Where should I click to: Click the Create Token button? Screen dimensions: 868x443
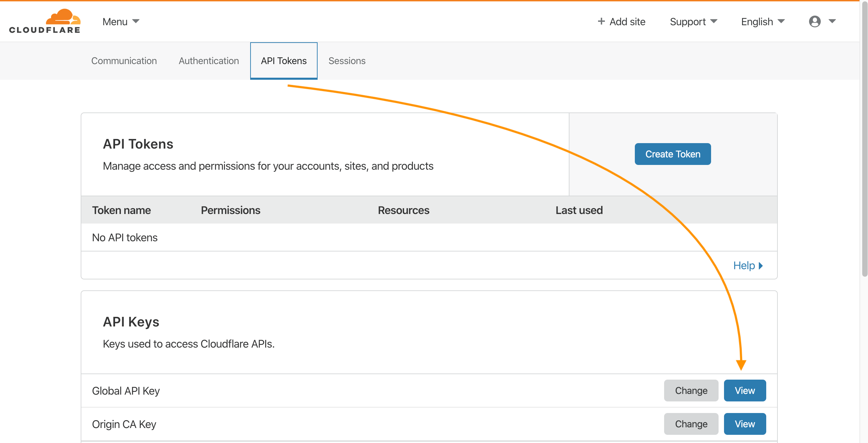(x=673, y=154)
